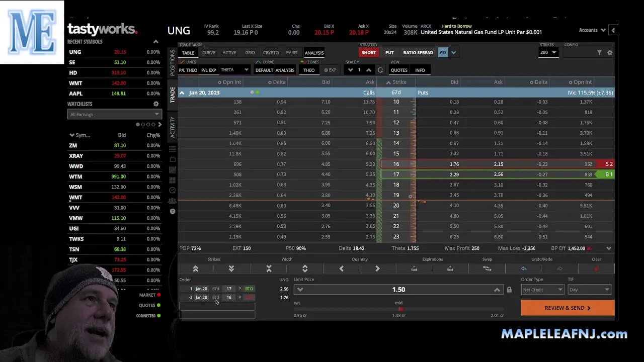Image resolution: width=644 pixels, height=362 pixels.
Task: Increase quantity with the right arrow
Action: pyautogui.click(x=377, y=269)
